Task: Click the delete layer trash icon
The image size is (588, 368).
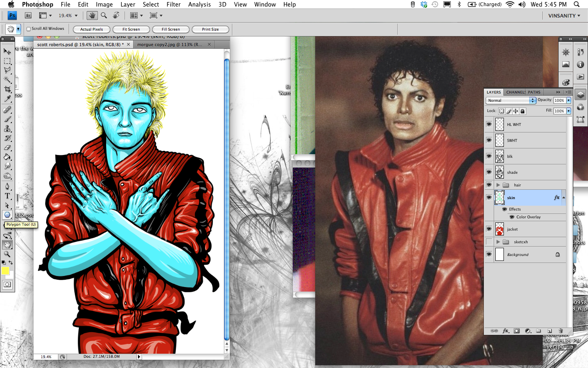Action: (x=561, y=331)
